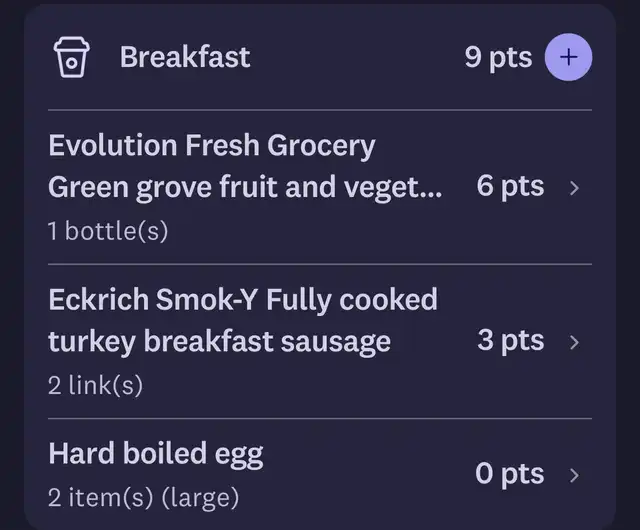Click the coffee cup Breakfast icon

71,57
